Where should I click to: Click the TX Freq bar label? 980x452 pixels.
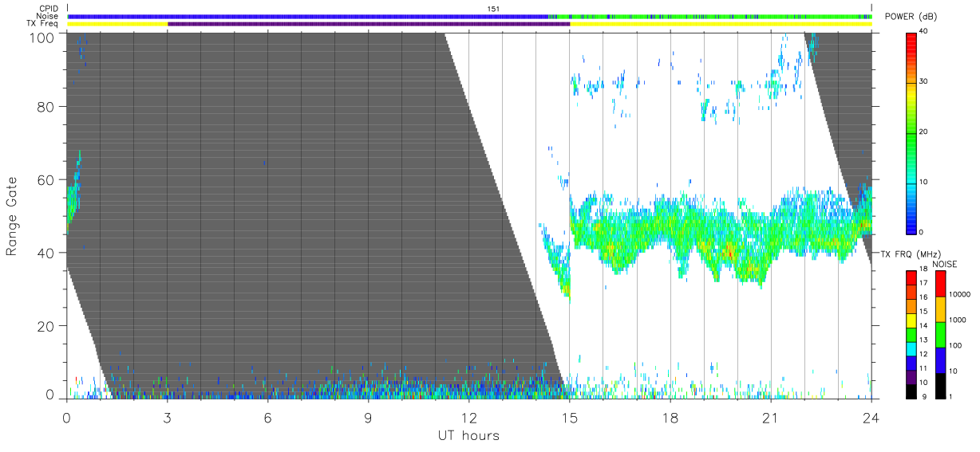[x=42, y=24]
